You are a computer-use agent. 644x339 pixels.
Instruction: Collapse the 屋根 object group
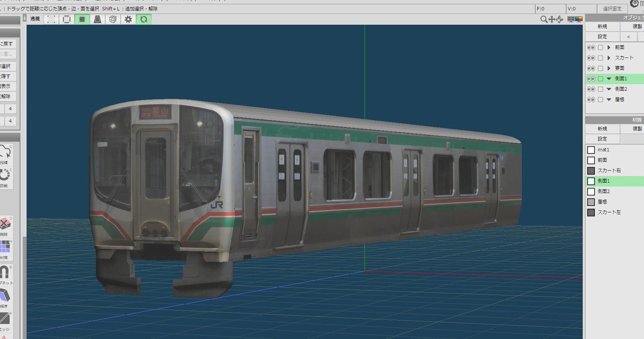[609, 99]
